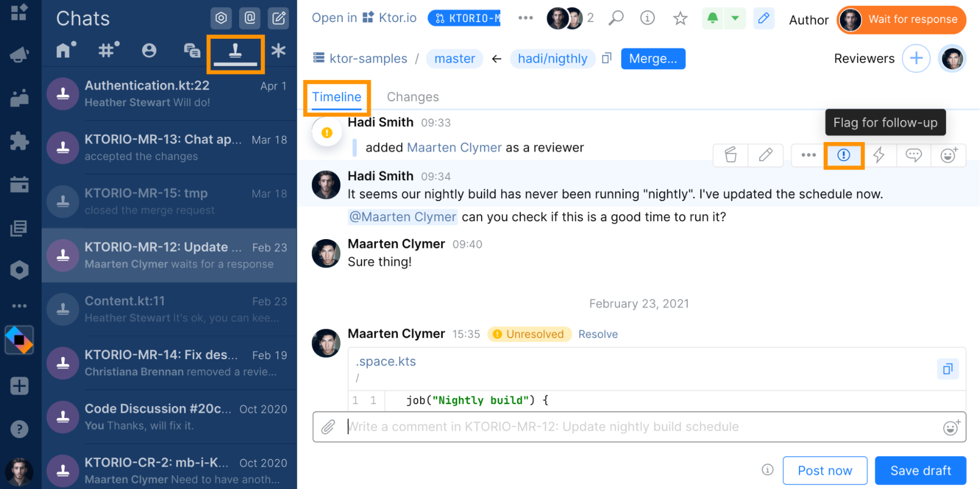980x489 pixels.
Task: Flag message for follow-up
Action: pos(844,155)
